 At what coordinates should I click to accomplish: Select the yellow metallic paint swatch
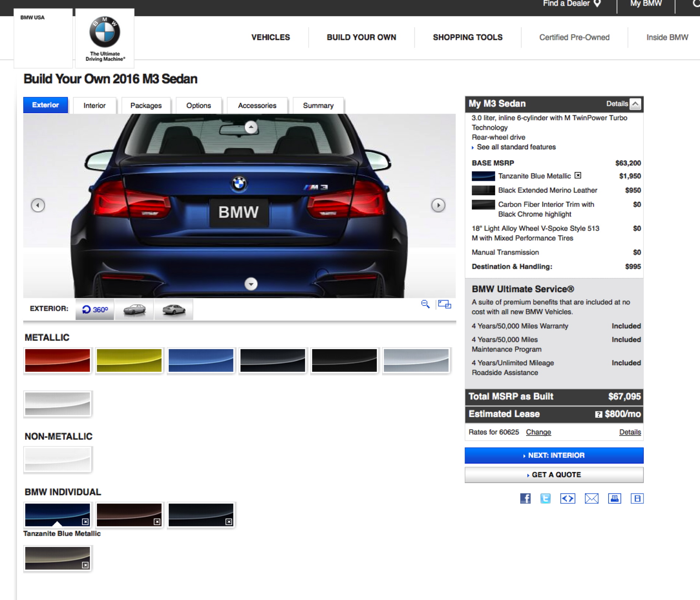tap(129, 360)
